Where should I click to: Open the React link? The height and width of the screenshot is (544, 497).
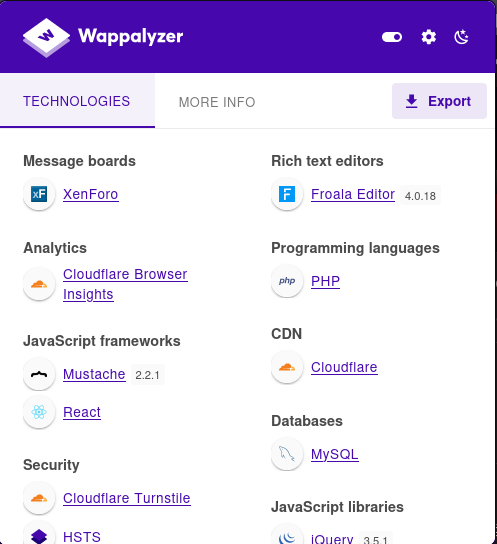tap(82, 412)
